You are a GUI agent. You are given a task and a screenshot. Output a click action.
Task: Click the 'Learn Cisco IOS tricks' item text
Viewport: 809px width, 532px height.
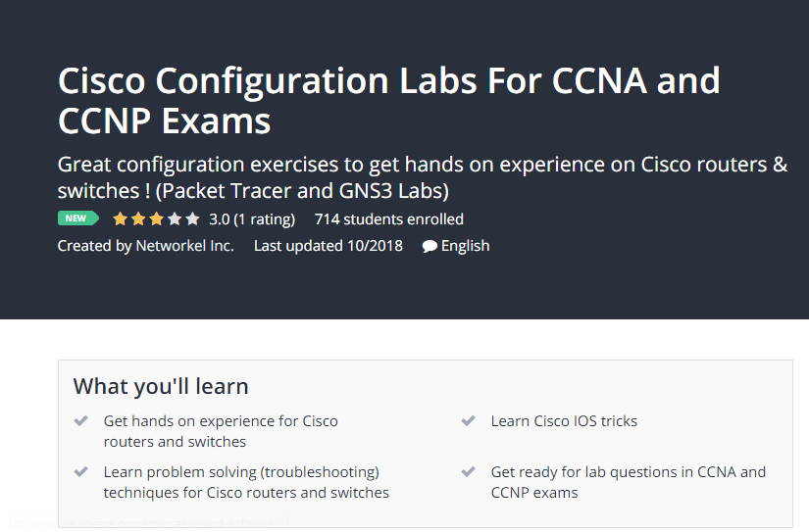coord(564,421)
